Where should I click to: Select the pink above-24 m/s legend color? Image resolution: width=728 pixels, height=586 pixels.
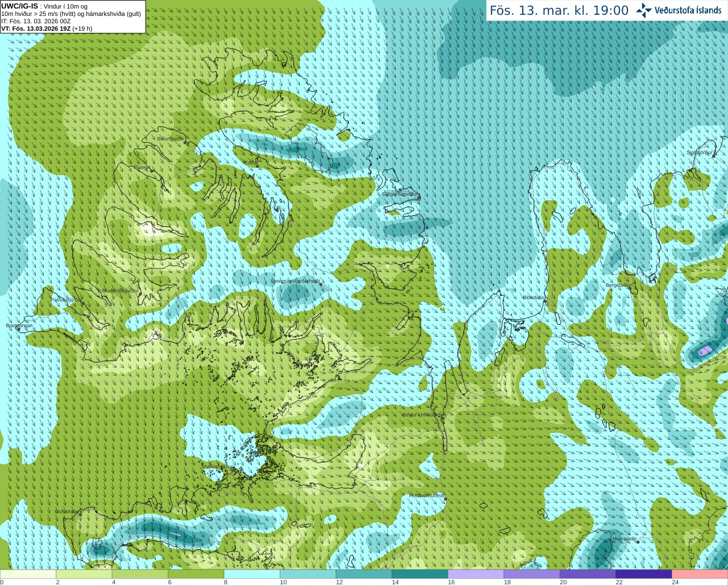pos(700,574)
